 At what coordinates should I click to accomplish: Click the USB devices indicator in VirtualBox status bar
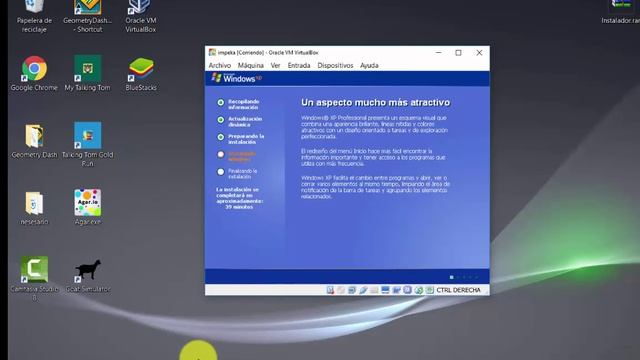(x=363, y=290)
